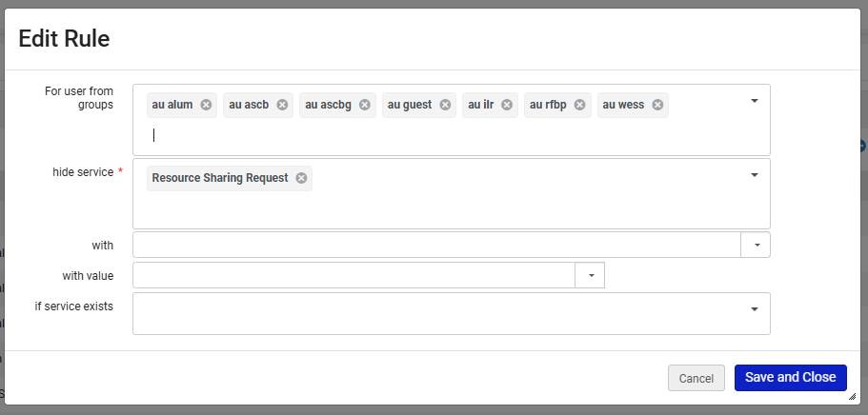Remove the au alum group tag
Image resolution: width=868 pixels, height=415 pixels.
point(206,105)
